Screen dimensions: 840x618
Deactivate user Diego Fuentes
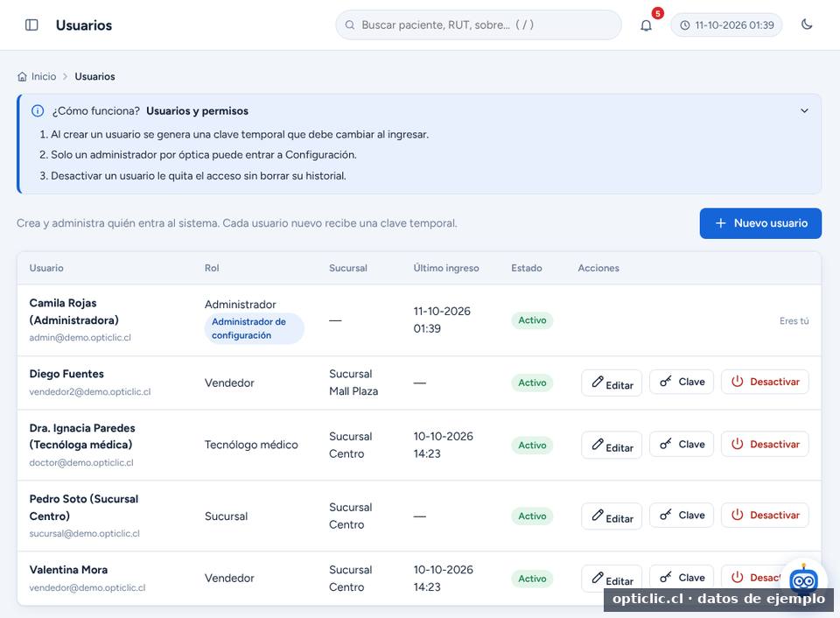tap(765, 382)
